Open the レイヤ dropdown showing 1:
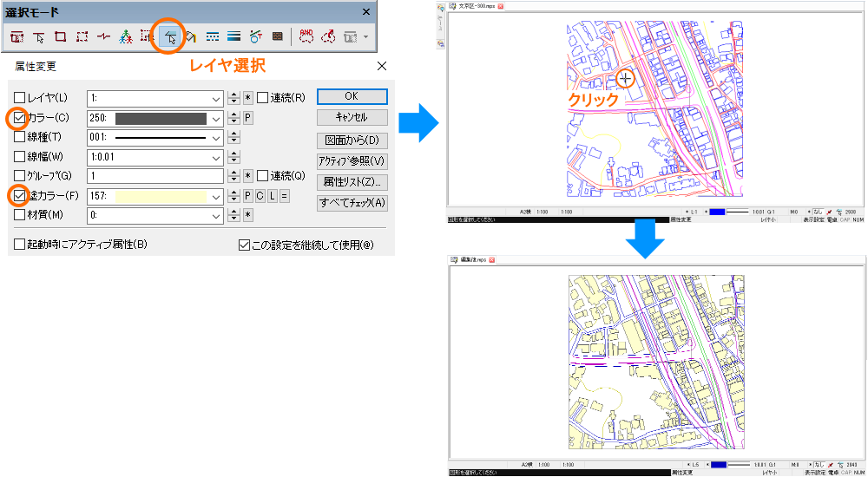Screen dimensions: 868x477 (x=216, y=99)
